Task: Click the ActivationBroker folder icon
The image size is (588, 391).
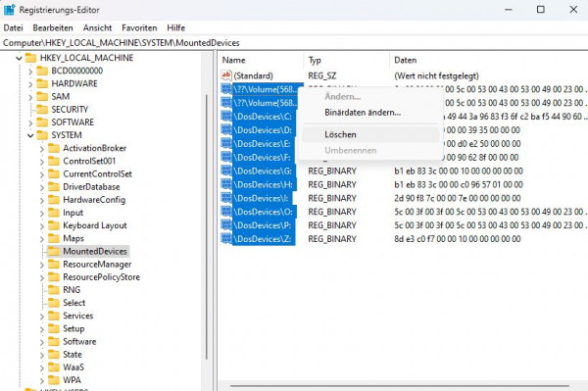Action: pos(54,148)
